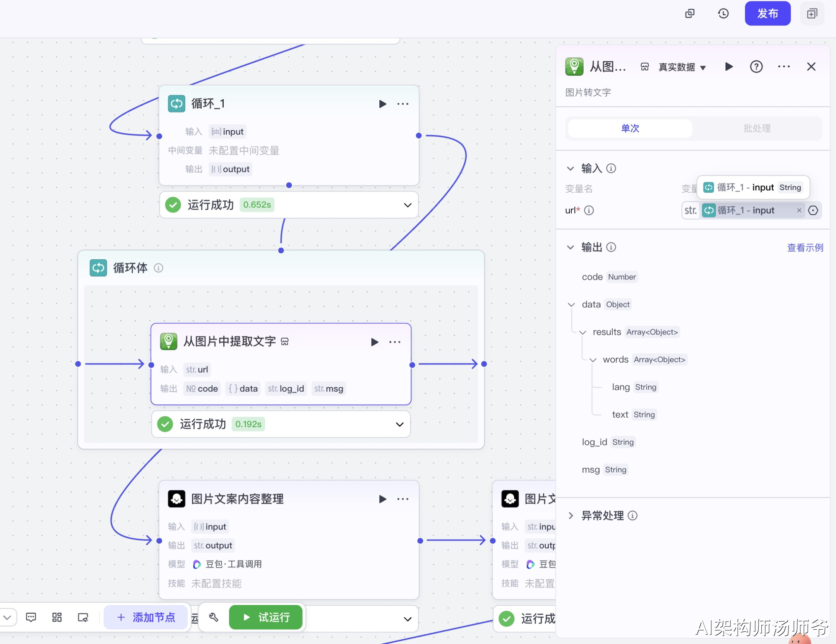Switch to 批处理 mode
The width and height of the screenshot is (836, 644).
757,128
